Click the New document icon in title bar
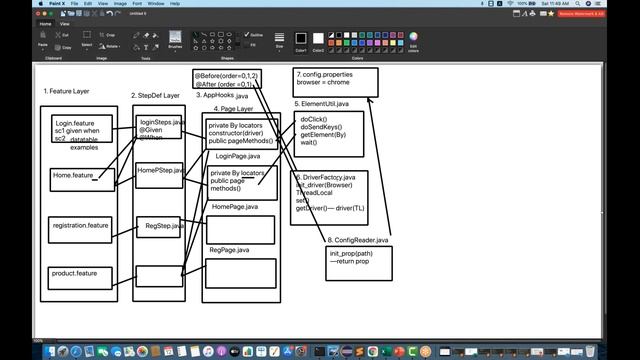Image resolution: width=640 pixels, height=360 pixels. tap(63, 13)
